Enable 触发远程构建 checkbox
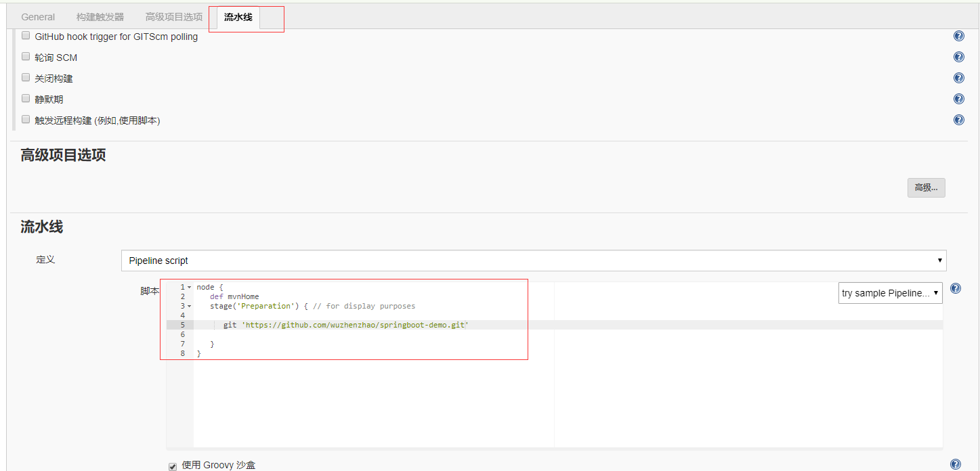This screenshot has width=980, height=471. point(26,120)
